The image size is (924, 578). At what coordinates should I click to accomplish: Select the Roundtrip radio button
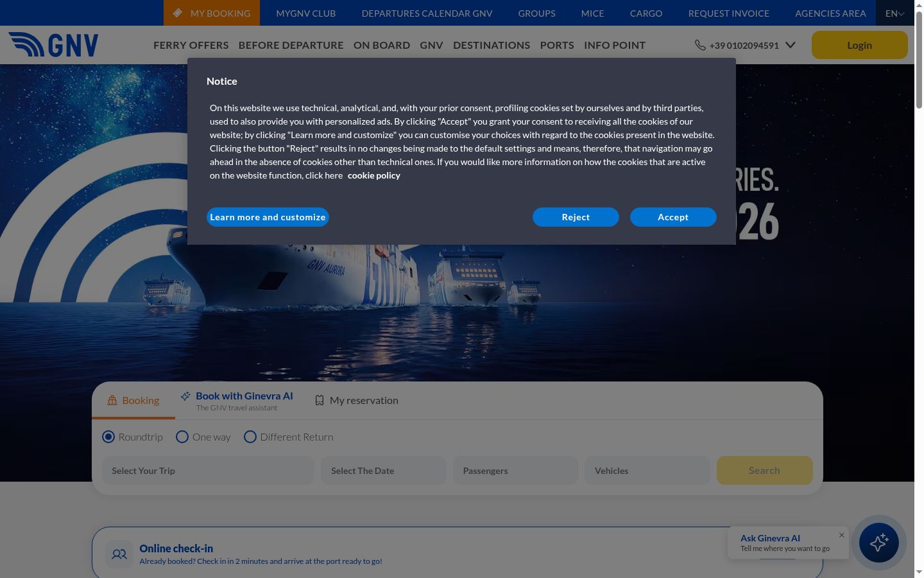tap(108, 437)
